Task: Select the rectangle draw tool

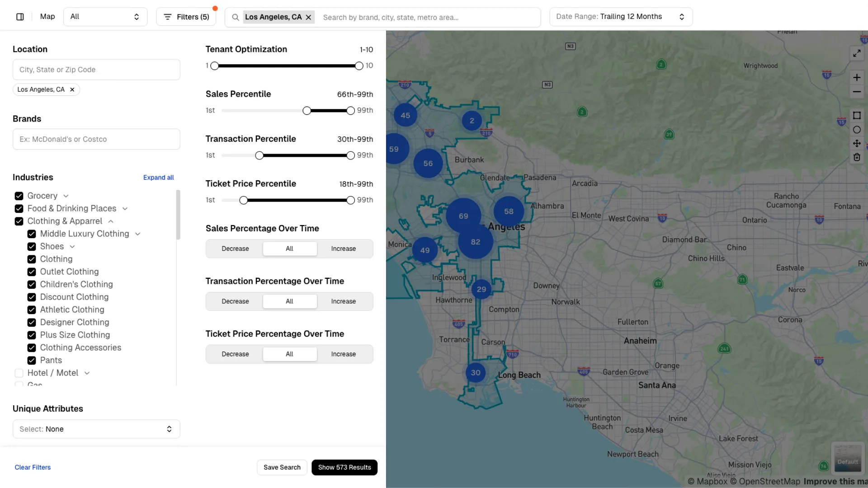Action: point(857,116)
